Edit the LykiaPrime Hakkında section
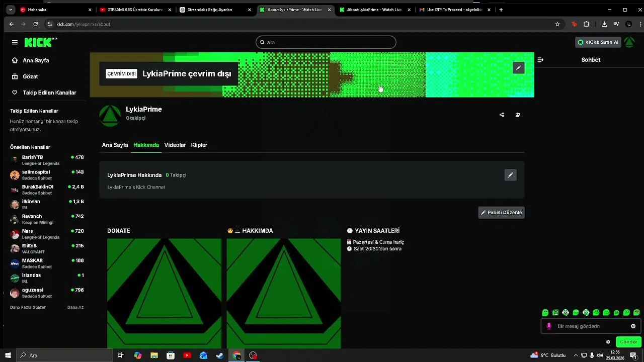This screenshot has width=644, height=362. coord(510,175)
